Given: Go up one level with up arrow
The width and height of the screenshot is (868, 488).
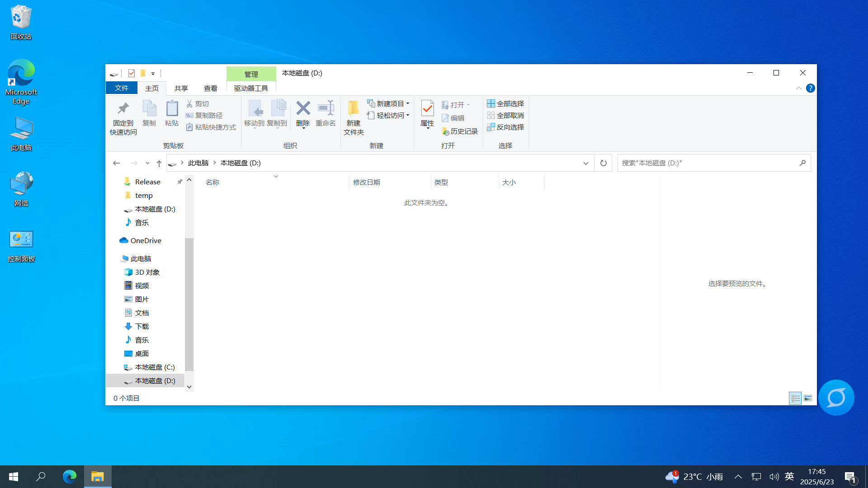Looking at the screenshot, I should [x=159, y=163].
